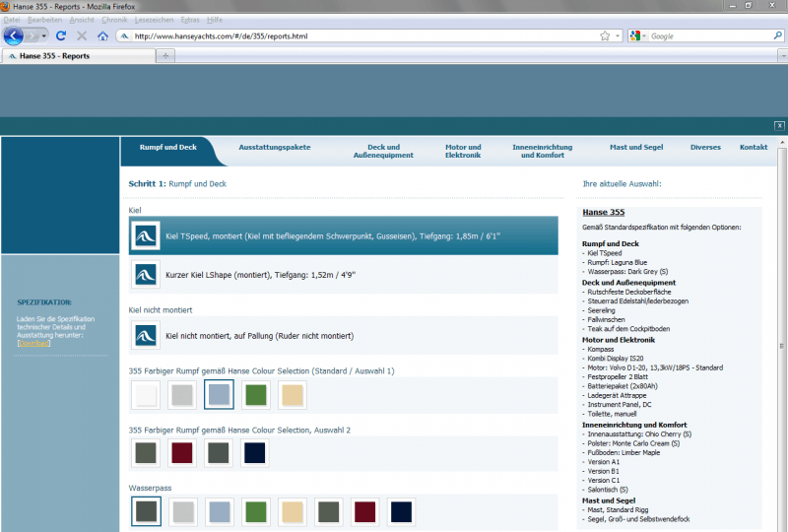Open the Extras menu

pos(190,20)
